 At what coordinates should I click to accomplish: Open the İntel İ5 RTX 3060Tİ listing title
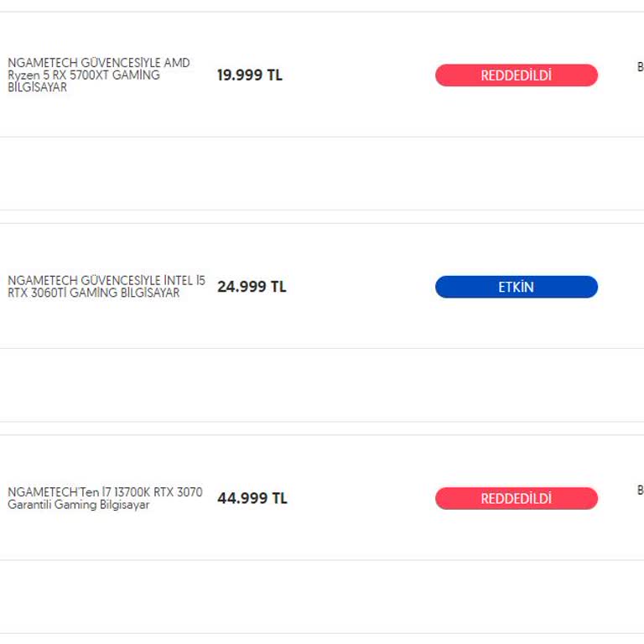click(x=106, y=286)
